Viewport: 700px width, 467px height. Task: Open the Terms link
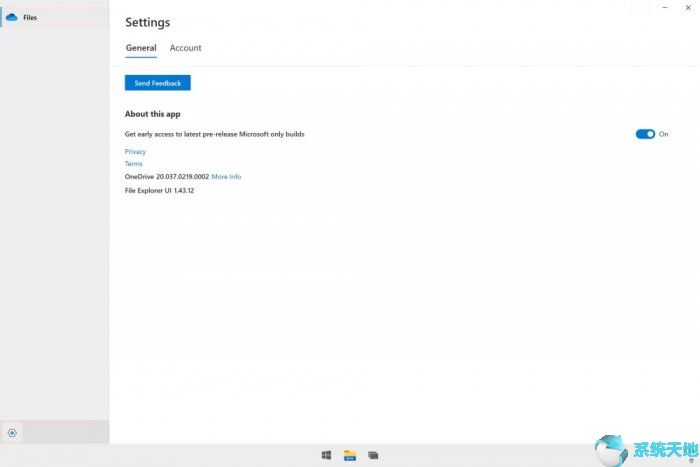(x=133, y=164)
